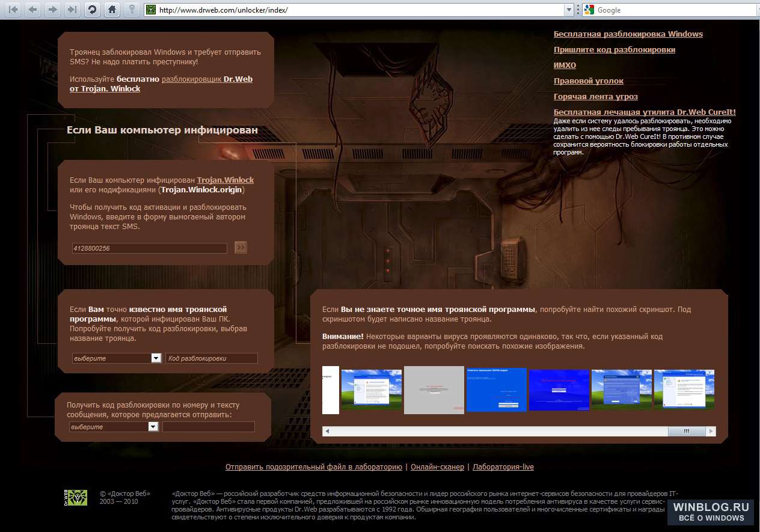Image resolution: width=760 pixels, height=532 pixels.
Task: Expand the trojan name 'выберите' dropdown
Action: click(156, 358)
